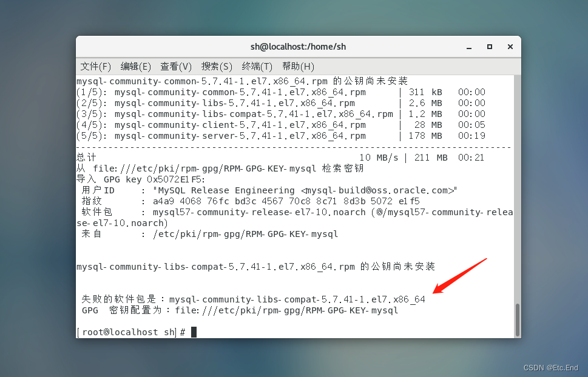
Task: Click the (4/5) mysql-community-client download line
Action: [281, 125]
